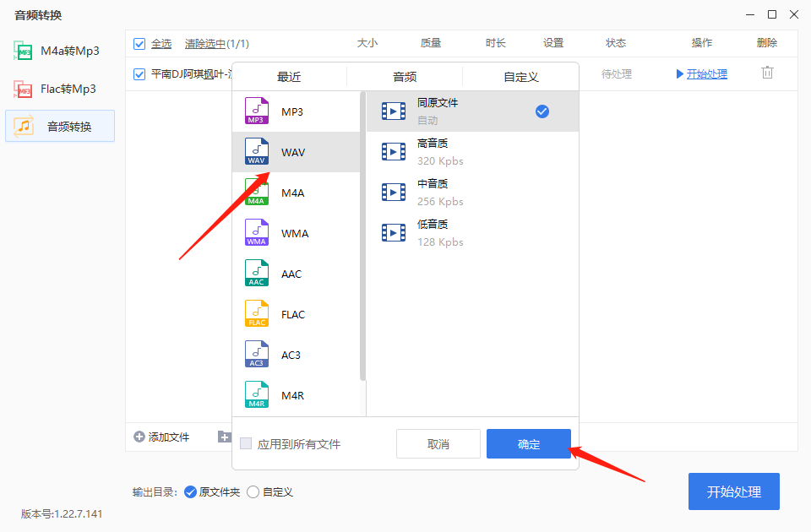The width and height of the screenshot is (811, 532).
Task: Click version text 版本号:1.22.7.141
Action: [62, 514]
